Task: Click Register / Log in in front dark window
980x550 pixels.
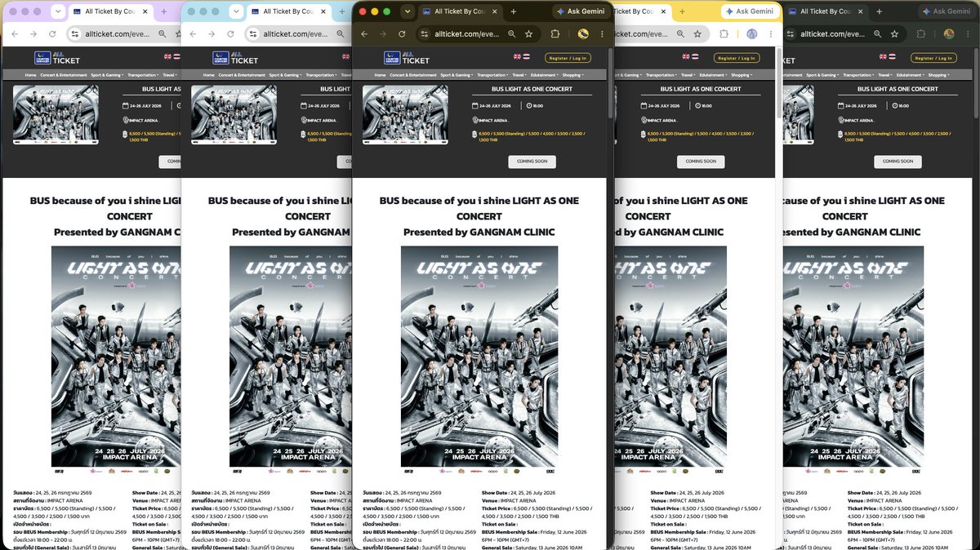Action: pos(568,58)
